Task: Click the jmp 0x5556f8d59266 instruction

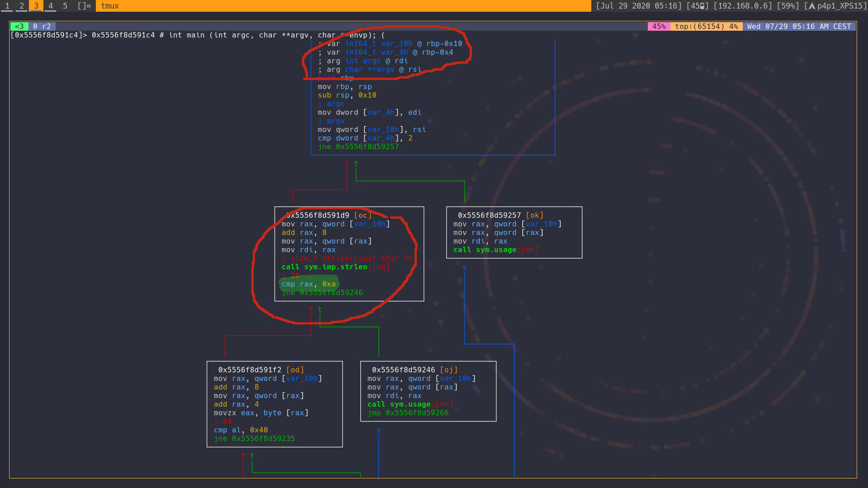Action: (x=408, y=413)
